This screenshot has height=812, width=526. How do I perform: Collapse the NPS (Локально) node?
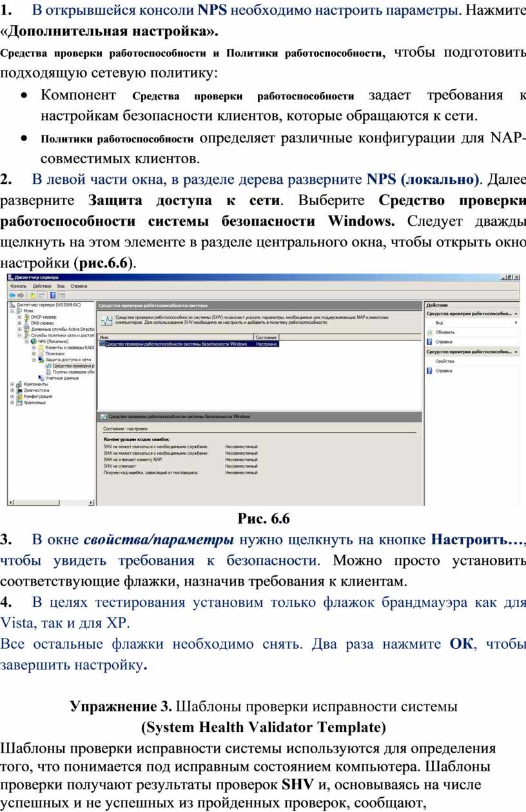[27, 341]
